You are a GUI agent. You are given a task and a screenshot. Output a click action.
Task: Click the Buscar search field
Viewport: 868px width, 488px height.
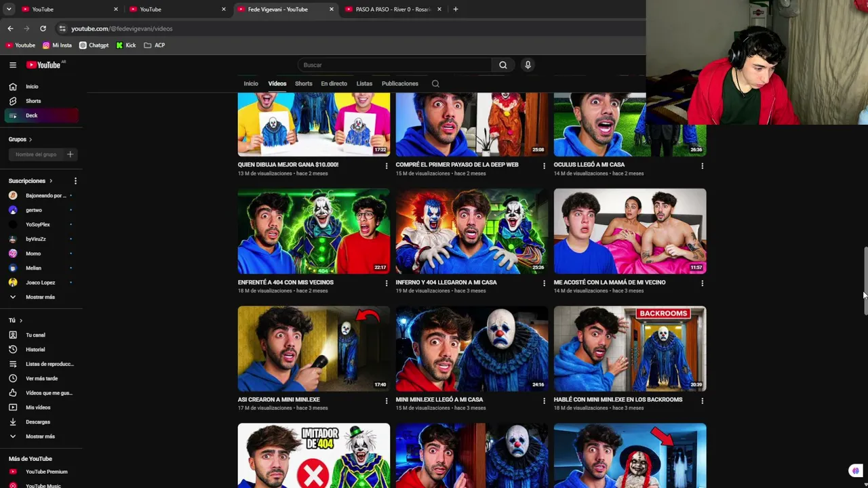pos(395,65)
